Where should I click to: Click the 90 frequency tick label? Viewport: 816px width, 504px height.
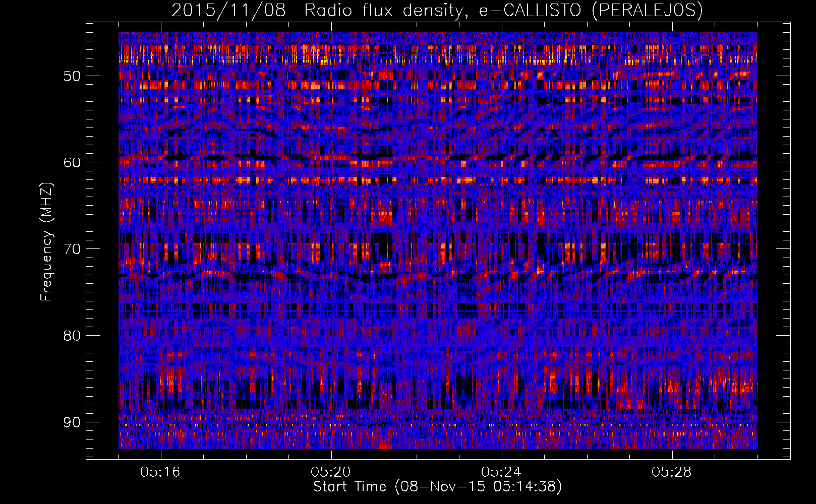point(72,422)
